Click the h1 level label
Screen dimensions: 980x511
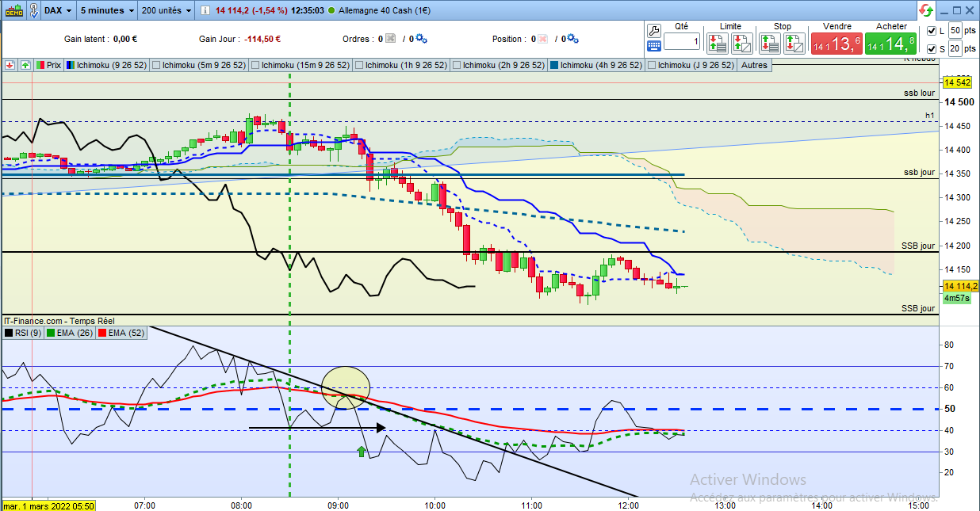(x=930, y=116)
